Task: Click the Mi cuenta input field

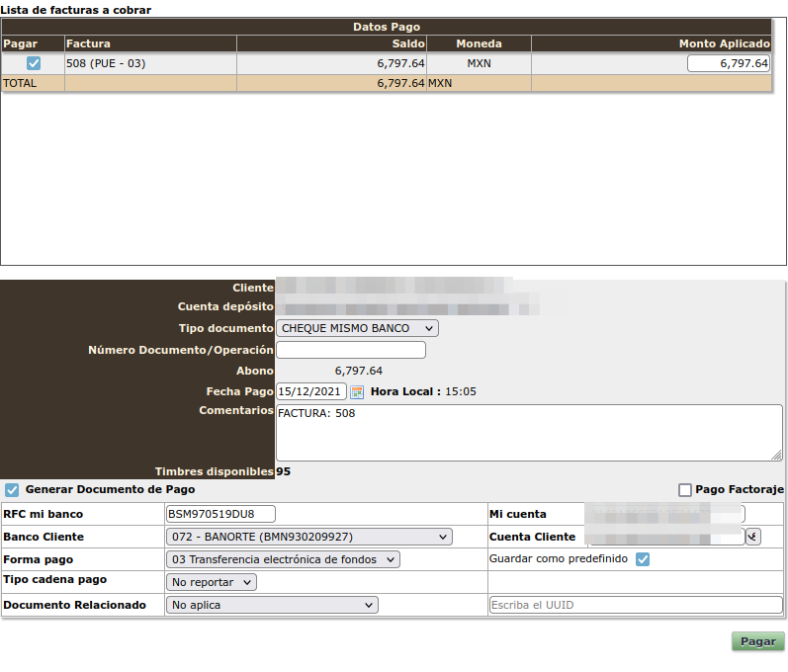Action: pyautogui.click(x=665, y=514)
